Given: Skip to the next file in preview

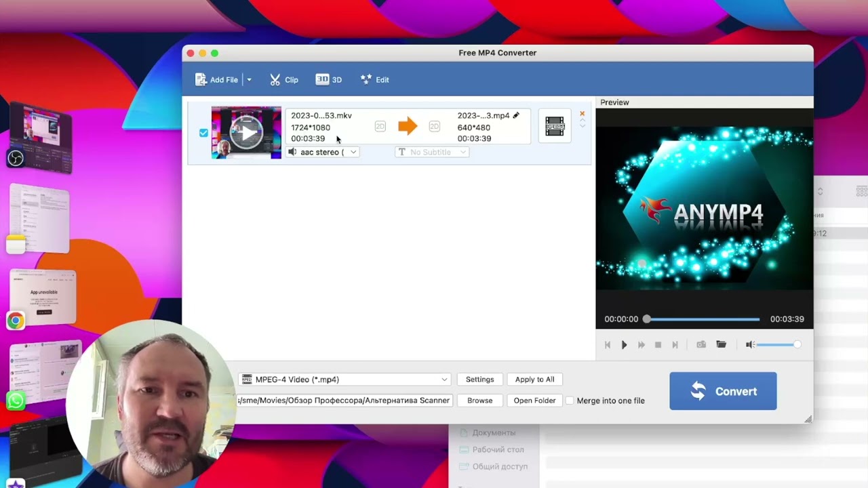Looking at the screenshot, I should pyautogui.click(x=675, y=345).
